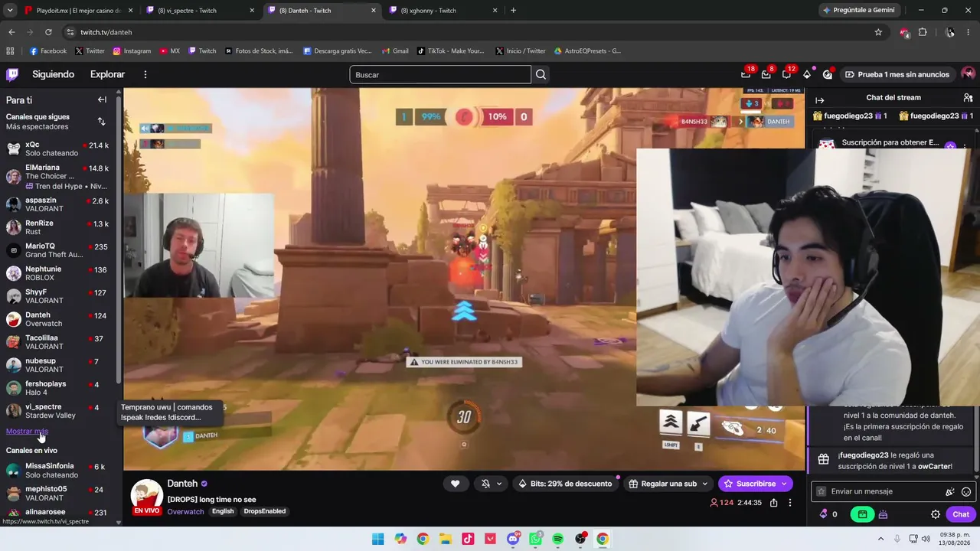Click the DropsEnabled stream tag
Image resolution: width=980 pixels, height=551 pixels.
click(265, 511)
